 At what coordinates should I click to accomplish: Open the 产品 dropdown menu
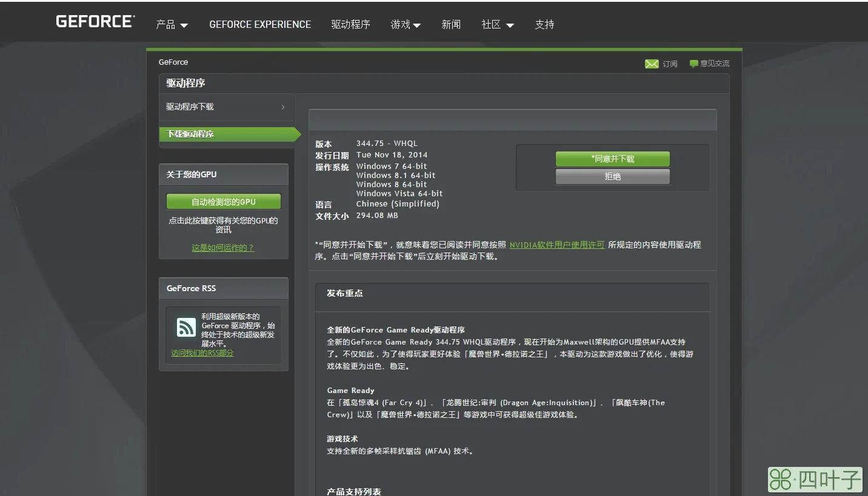172,25
